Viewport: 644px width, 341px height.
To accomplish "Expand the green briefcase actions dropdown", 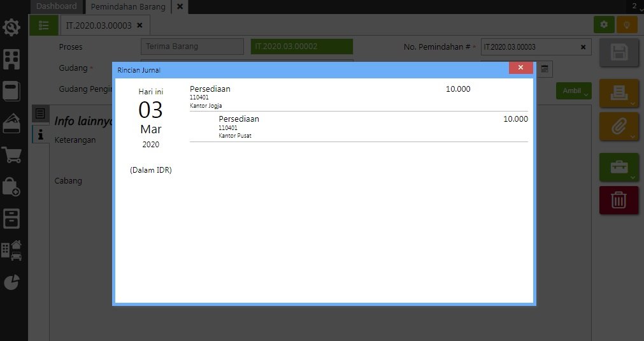I will [x=619, y=168].
